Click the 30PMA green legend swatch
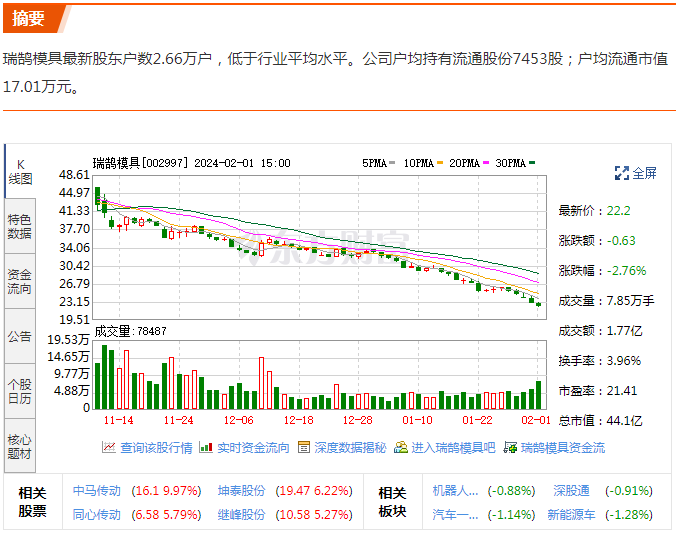 point(532,163)
